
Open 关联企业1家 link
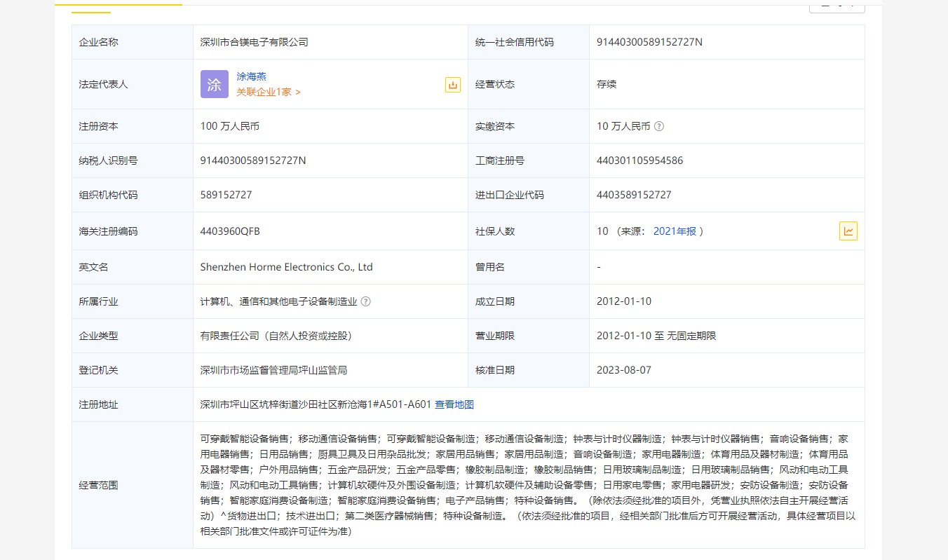269,92
